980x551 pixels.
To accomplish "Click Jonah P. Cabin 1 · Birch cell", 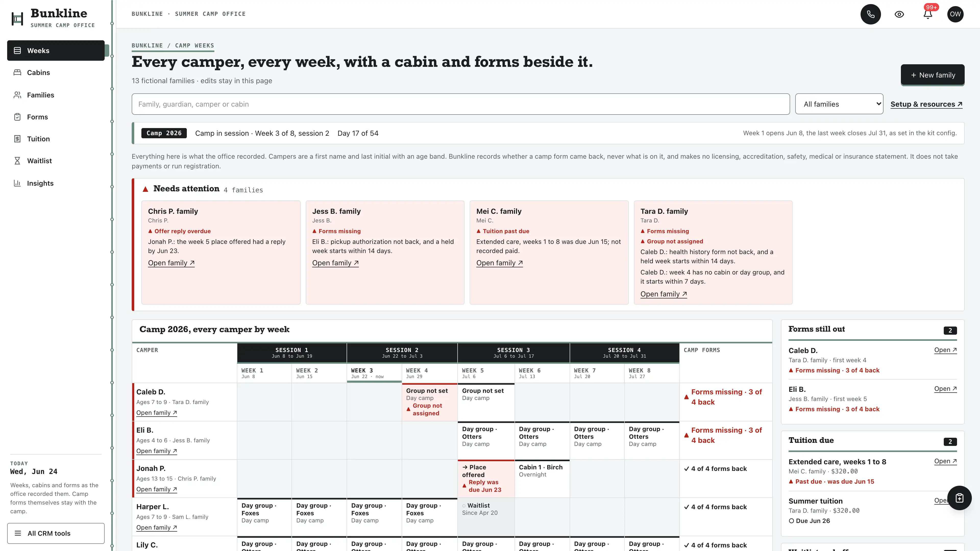I will click(x=542, y=478).
